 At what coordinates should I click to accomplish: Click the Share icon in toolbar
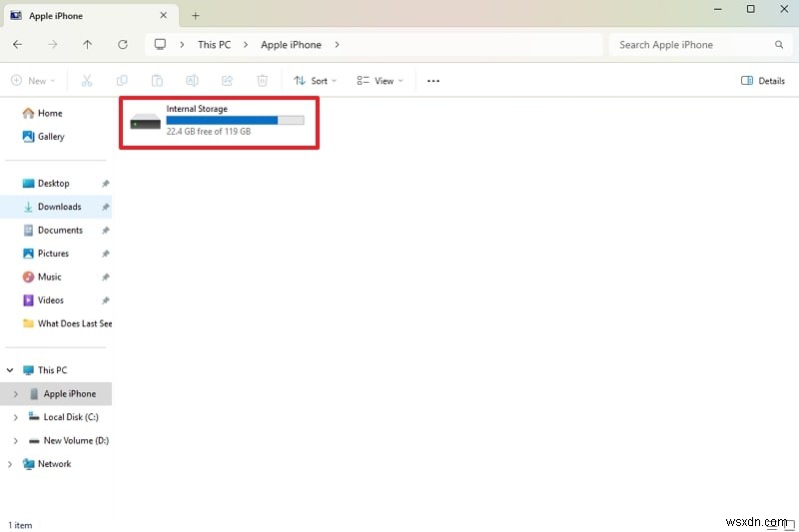(x=228, y=81)
